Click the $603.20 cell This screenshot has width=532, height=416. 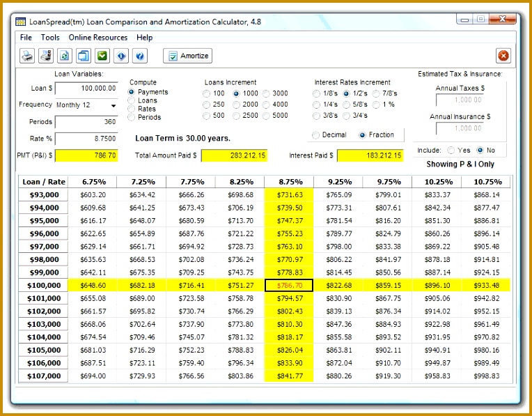pyautogui.click(x=93, y=195)
